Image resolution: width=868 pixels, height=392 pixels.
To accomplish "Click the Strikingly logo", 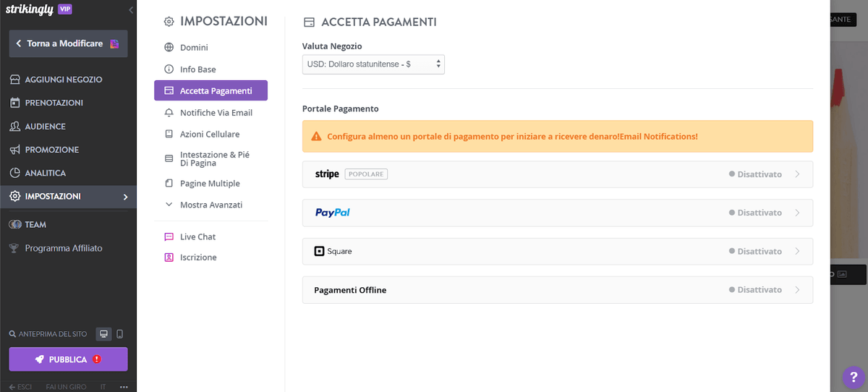I will pos(30,10).
